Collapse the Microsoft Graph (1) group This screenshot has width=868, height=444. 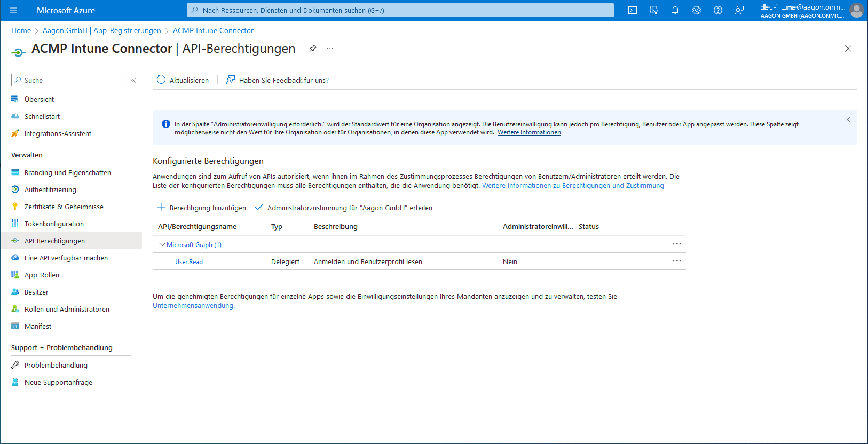(x=162, y=244)
